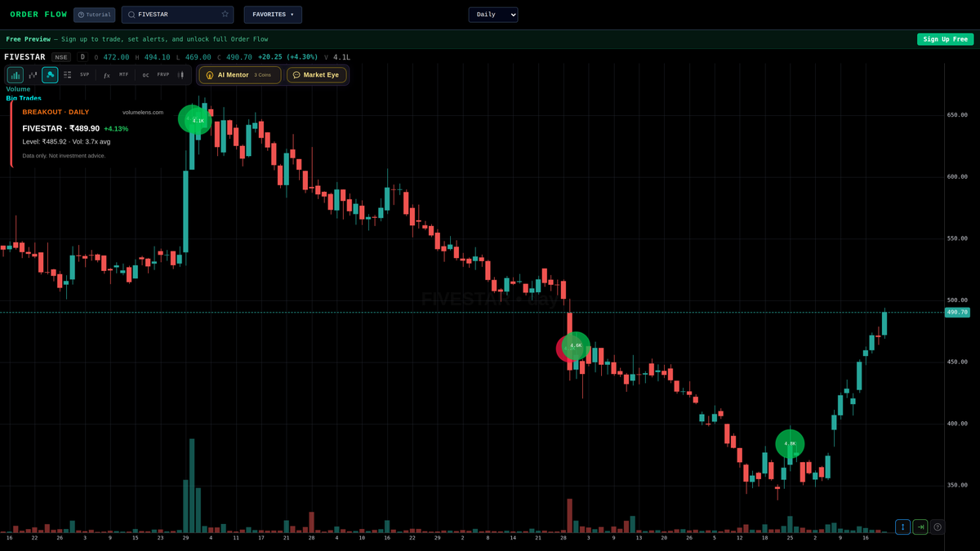
Task: Toggle scroll-to-latest-bar button
Action: point(920,527)
